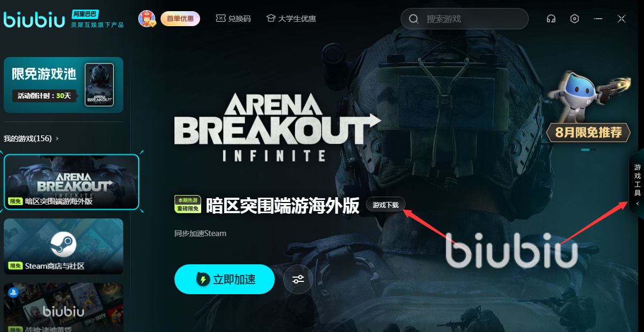Click the customer support headset icon
This screenshot has width=644, height=332.
click(x=551, y=19)
